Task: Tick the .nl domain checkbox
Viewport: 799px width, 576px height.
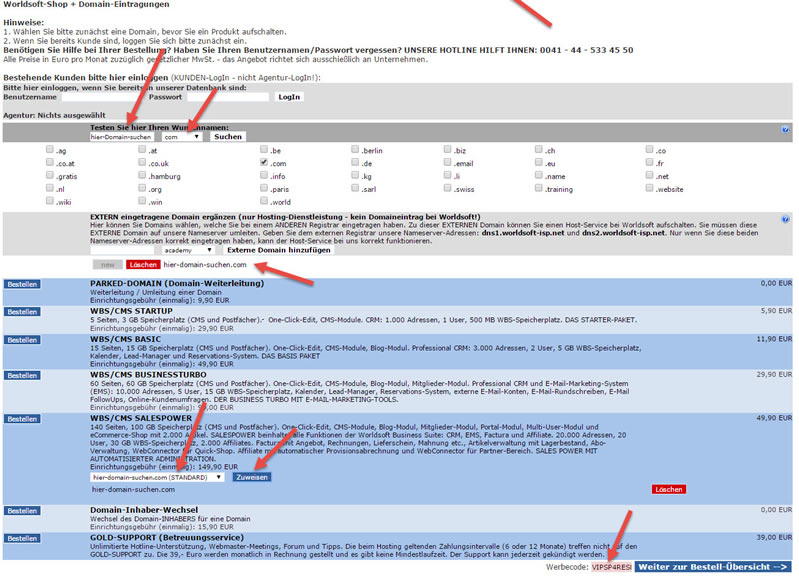Action: pyautogui.click(x=49, y=188)
